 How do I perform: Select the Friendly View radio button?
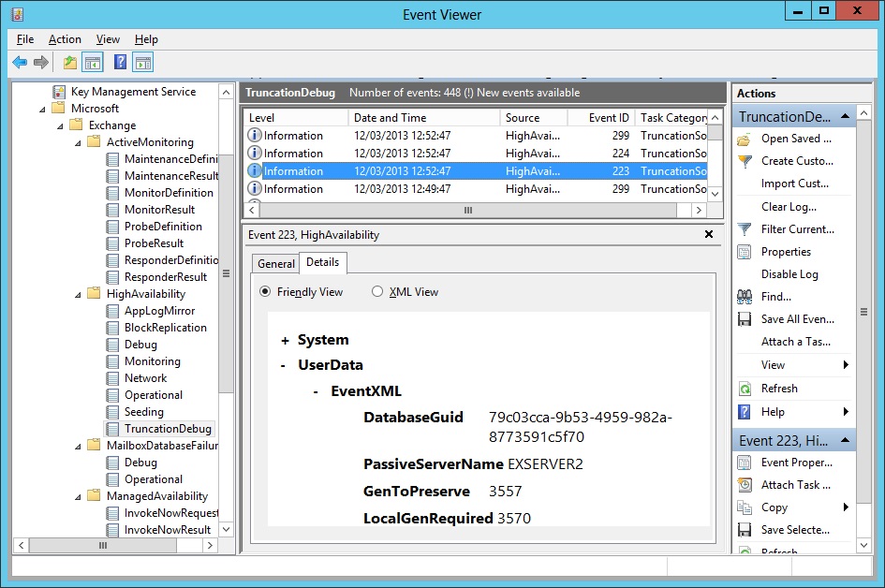[266, 292]
